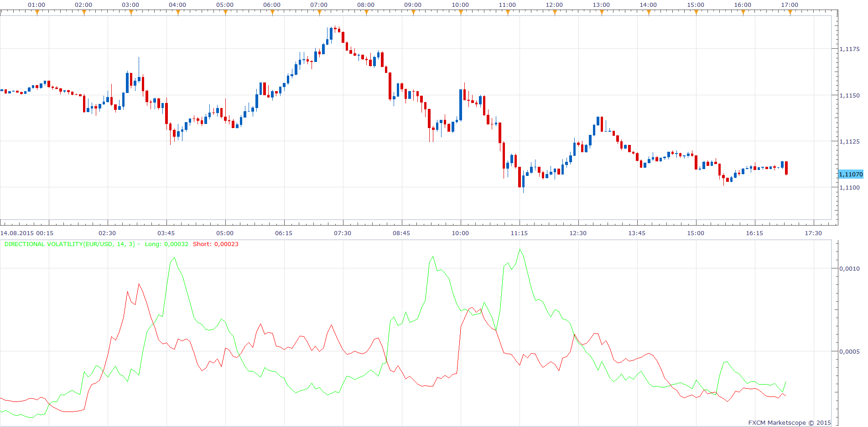
Task: Select the 06:15 time axis label
Action: coord(284,233)
